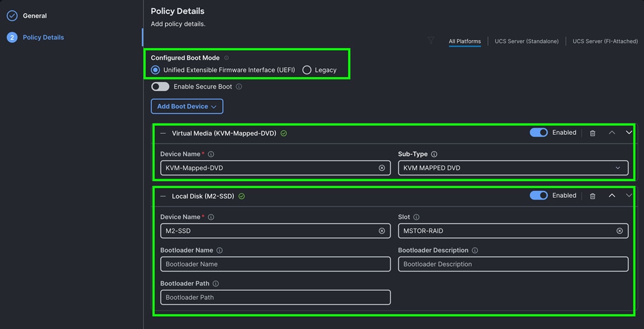
Task: Click the Policy Details step number icon
Action: (12, 38)
